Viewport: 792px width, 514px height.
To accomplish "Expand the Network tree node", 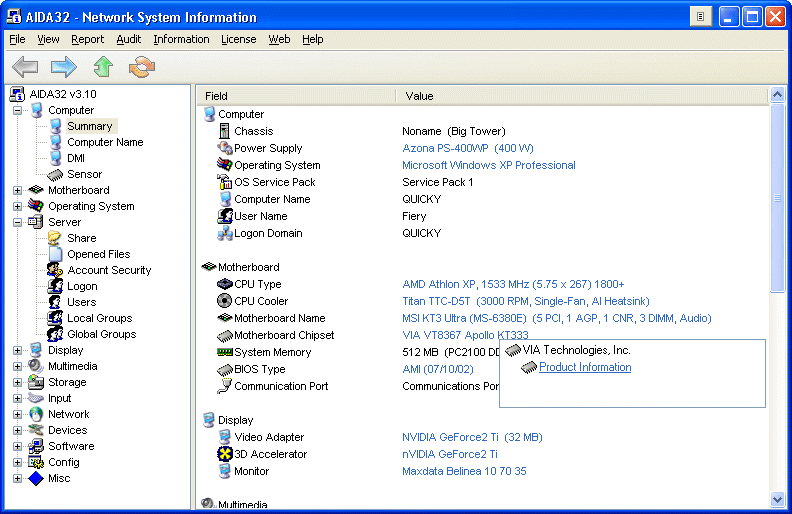I will tap(17, 415).
